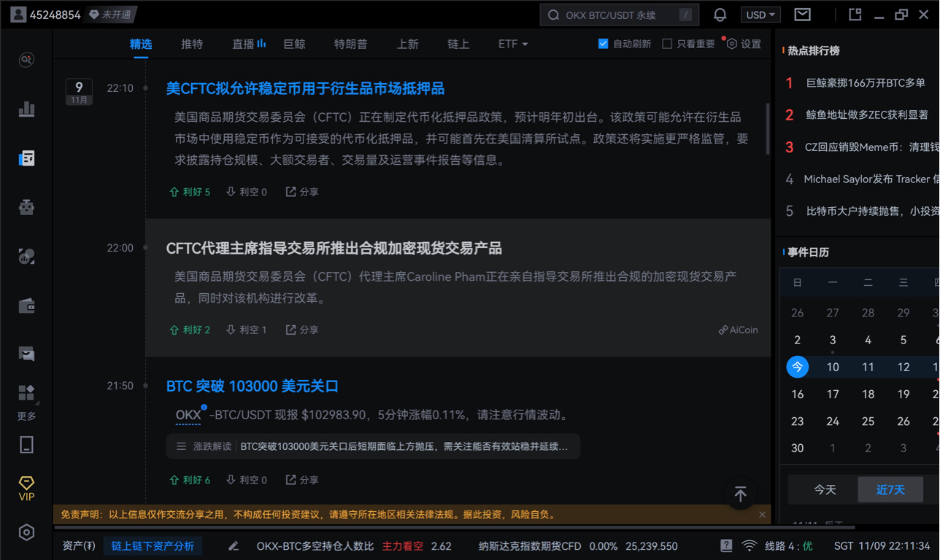Switch to the 特朗普 tab

tap(350, 44)
